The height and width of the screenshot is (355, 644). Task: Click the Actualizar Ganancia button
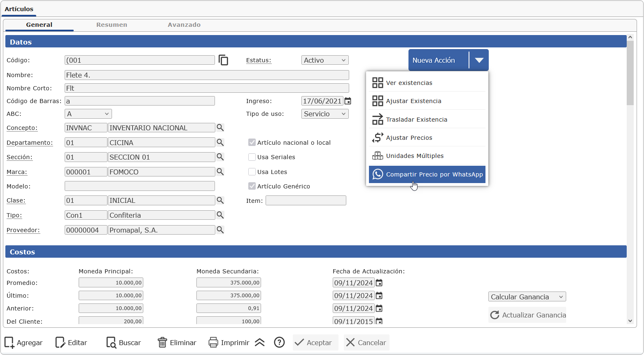tap(527, 315)
